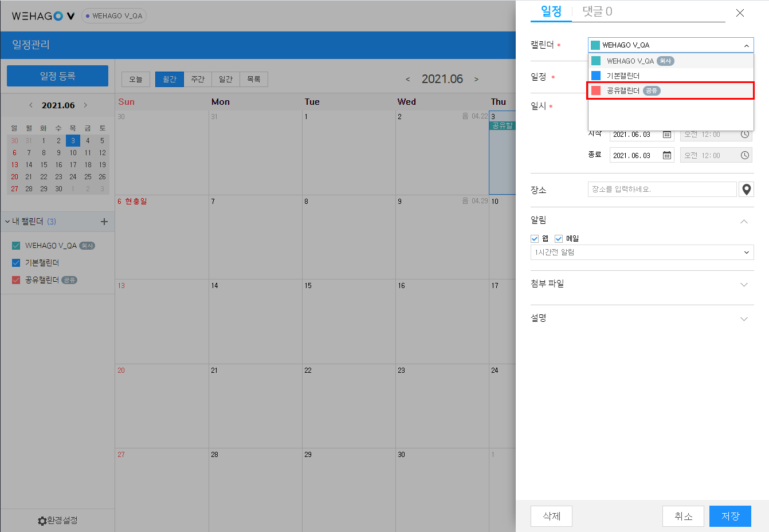The height and width of the screenshot is (532, 769).
Task: Expand the 첨부 파일 section
Action: tap(744, 285)
